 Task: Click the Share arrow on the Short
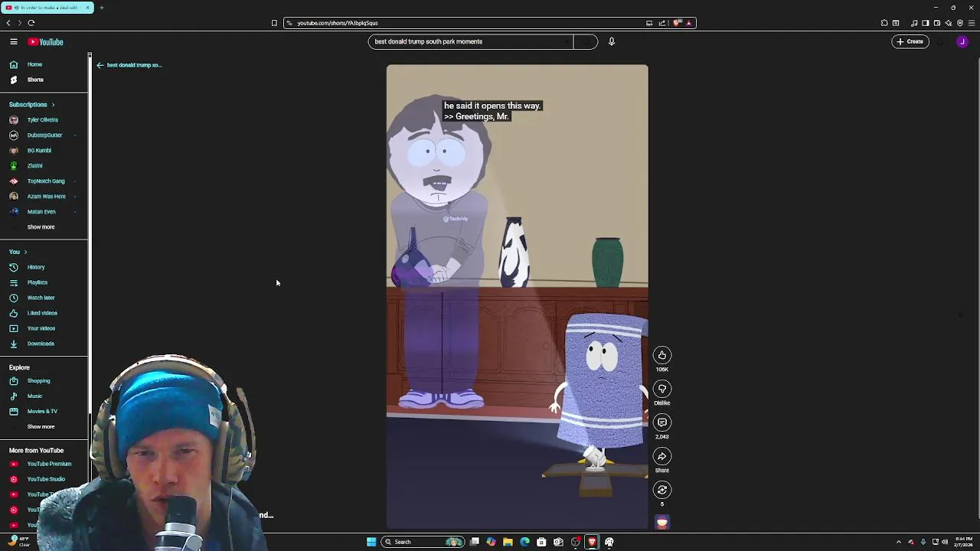662,456
